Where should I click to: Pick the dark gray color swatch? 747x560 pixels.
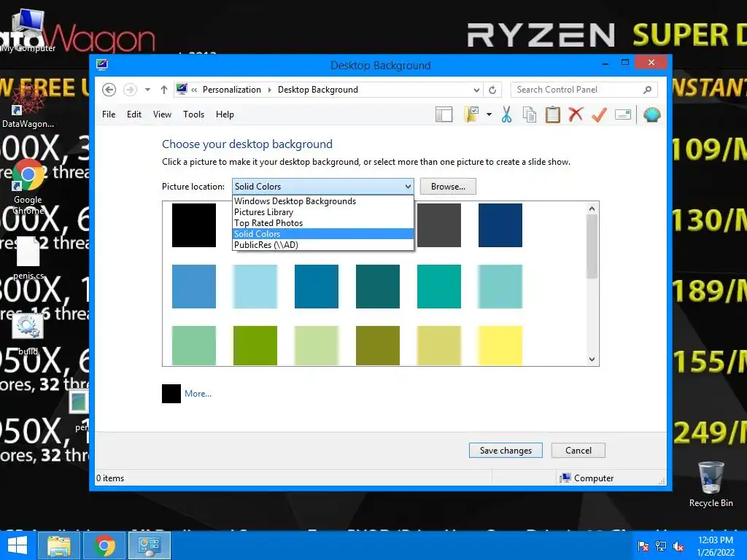(439, 225)
